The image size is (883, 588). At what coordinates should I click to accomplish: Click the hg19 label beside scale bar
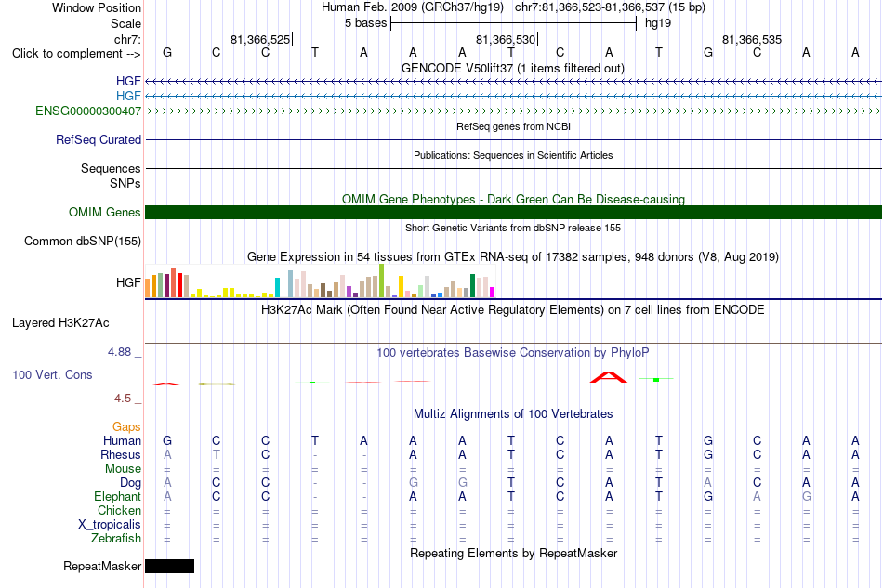pos(658,23)
